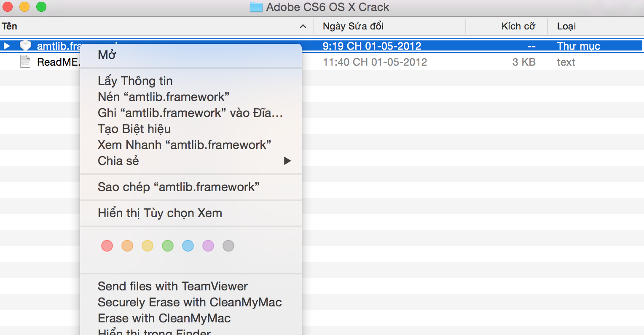
Task: Click Send files with TeamViewer
Action: (x=173, y=286)
